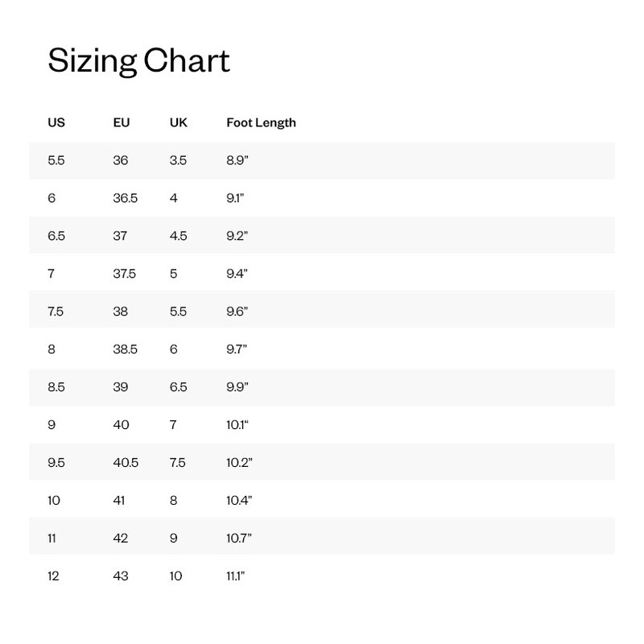Click the 9.4" foot length value
644x644 pixels.
pyautogui.click(x=237, y=274)
